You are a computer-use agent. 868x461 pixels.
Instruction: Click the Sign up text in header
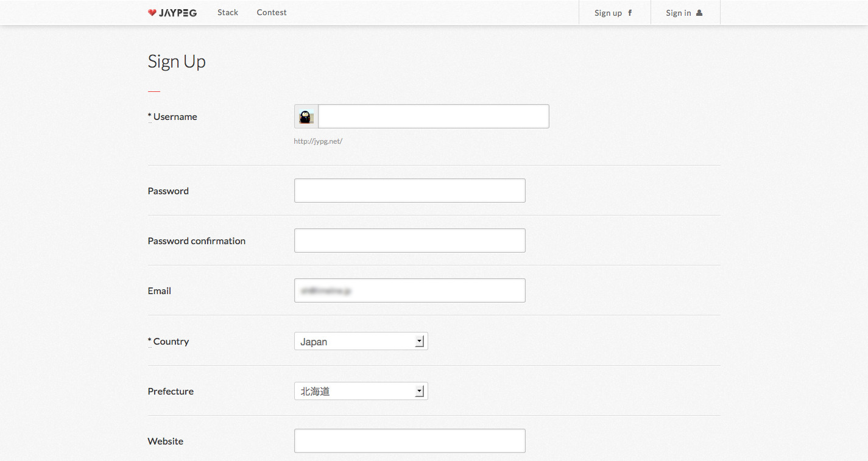coord(608,13)
